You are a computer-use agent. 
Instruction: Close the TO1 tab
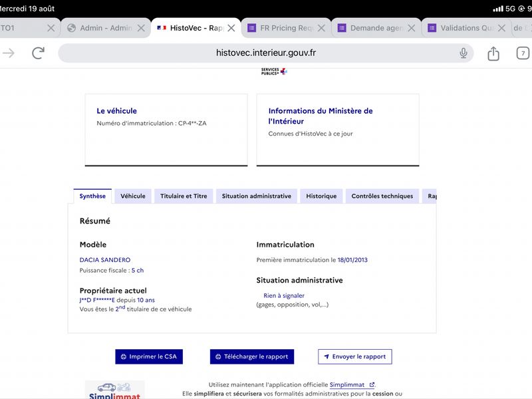coord(51,28)
